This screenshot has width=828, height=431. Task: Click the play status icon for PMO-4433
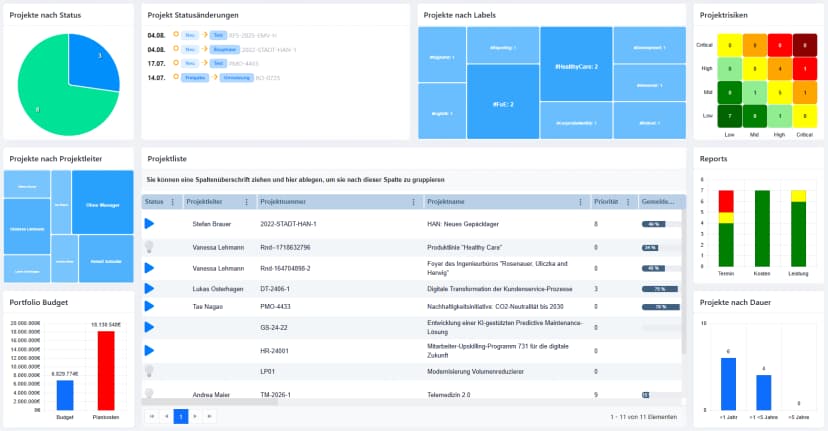pos(149,306)
